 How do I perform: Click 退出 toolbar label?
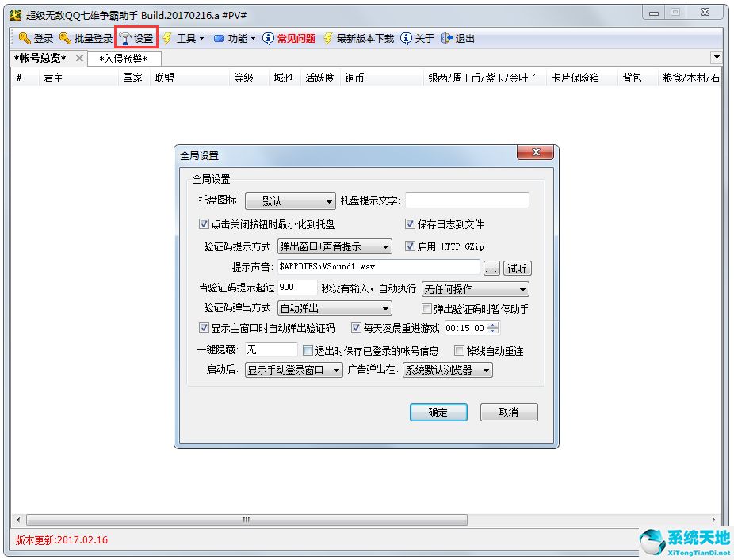point(464,38)
